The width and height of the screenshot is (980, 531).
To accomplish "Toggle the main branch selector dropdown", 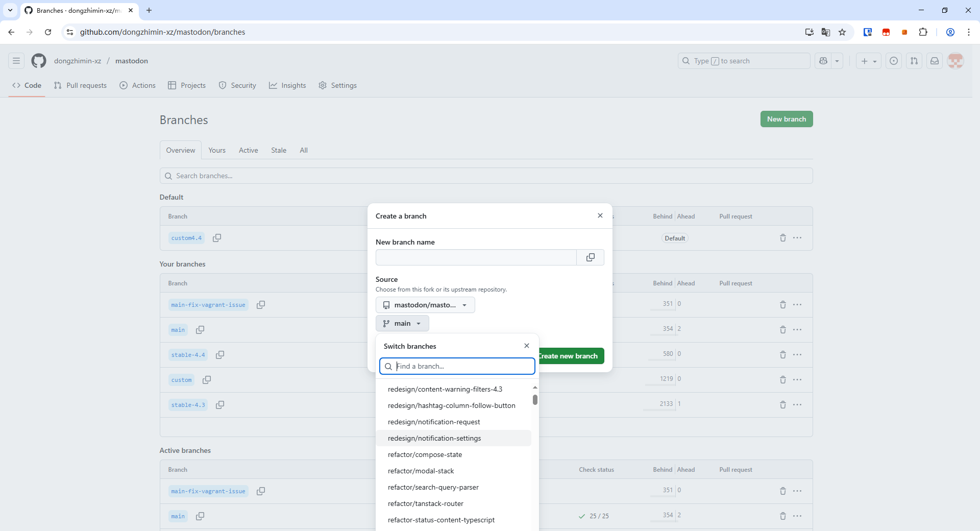I will point(402,323).
